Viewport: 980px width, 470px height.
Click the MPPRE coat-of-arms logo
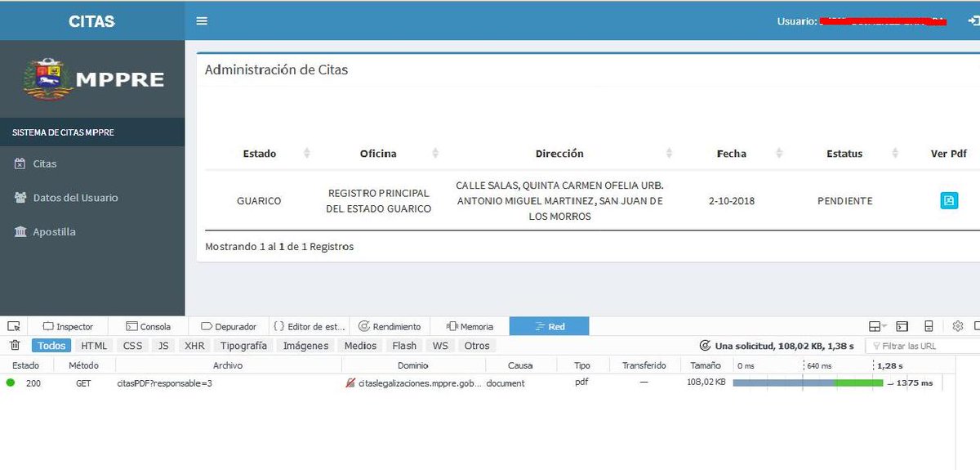pyautogui.click(x=48, y=79)
